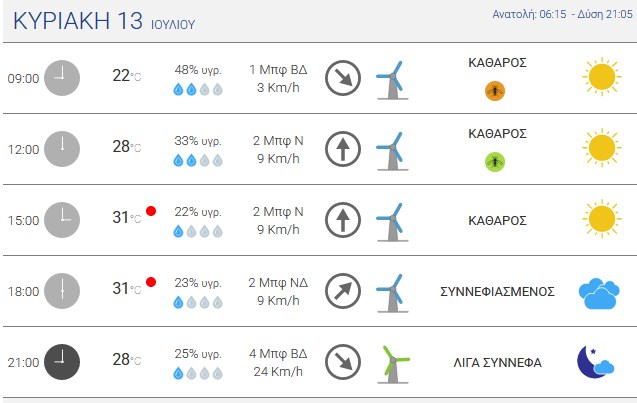The width and height of the screenshot is (637, 403).
Task: Click the blue wind turbine at 15:00
Action: [393, 222]
